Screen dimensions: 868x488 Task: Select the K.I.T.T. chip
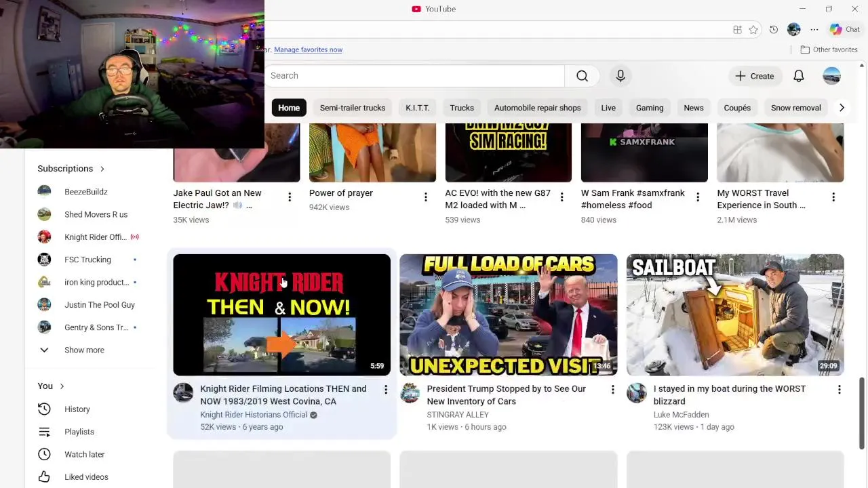[x=417, y=108]
